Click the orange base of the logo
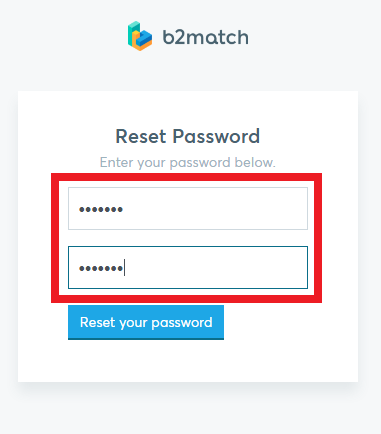This screenshot has height=434, width=381. coord(138,44)
